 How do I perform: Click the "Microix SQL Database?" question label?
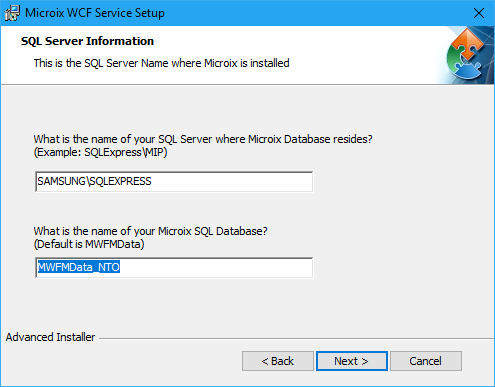pyautogui.click(x=150, y=231)
